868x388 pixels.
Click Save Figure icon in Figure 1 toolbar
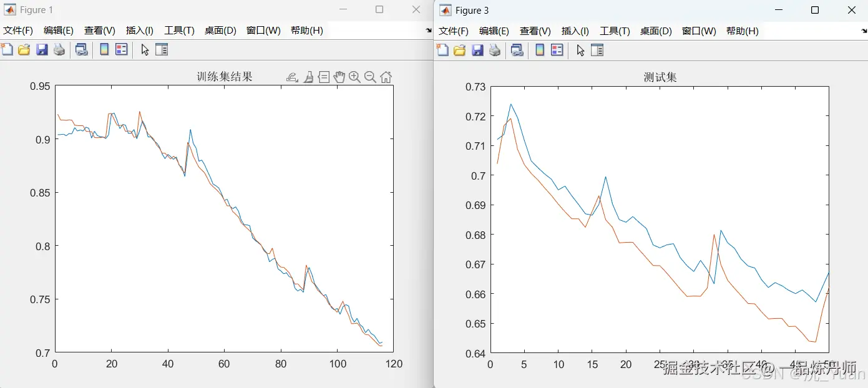[42, 50]
